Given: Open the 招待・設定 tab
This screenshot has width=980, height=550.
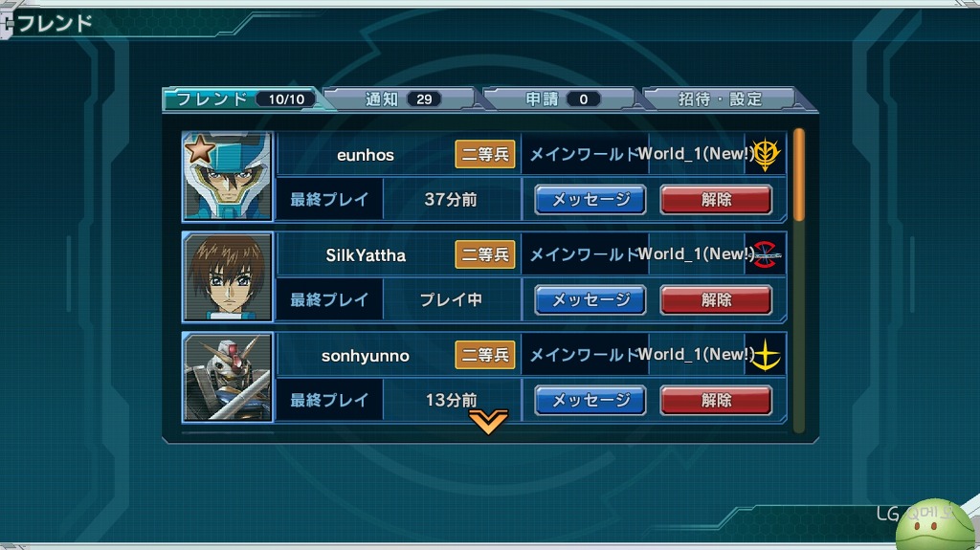Looking at the screenshot, I should pyautogui.click(x=720, y=99).
